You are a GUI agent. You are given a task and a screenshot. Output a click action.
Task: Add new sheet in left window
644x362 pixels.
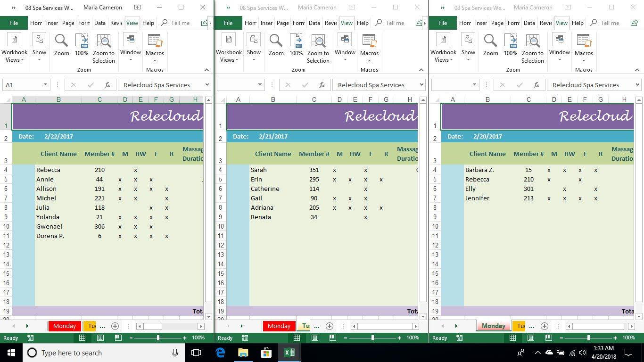click(x=115, y=326)
